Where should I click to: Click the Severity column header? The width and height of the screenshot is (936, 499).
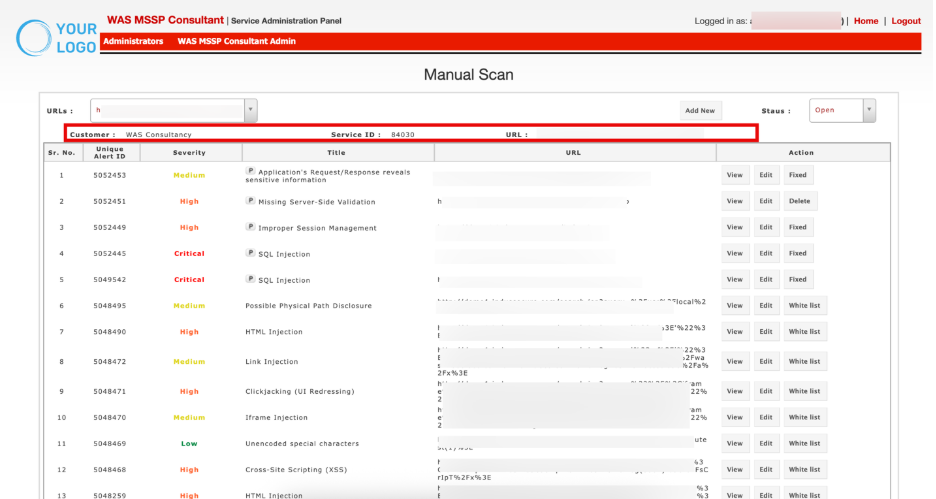coord(189,153)
